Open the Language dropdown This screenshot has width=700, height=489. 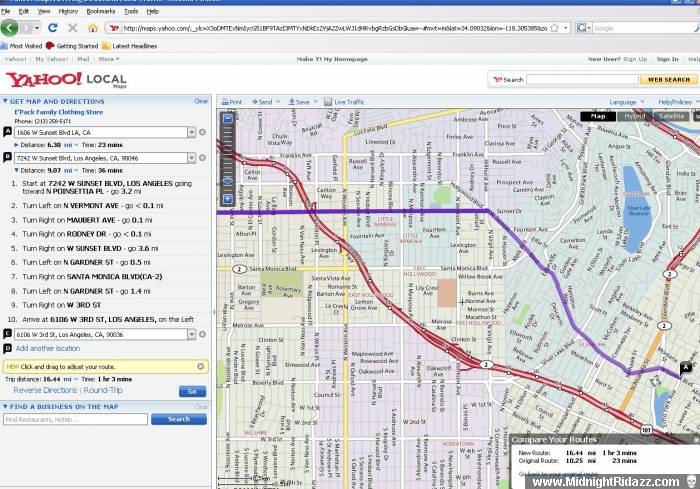(627, 102)
